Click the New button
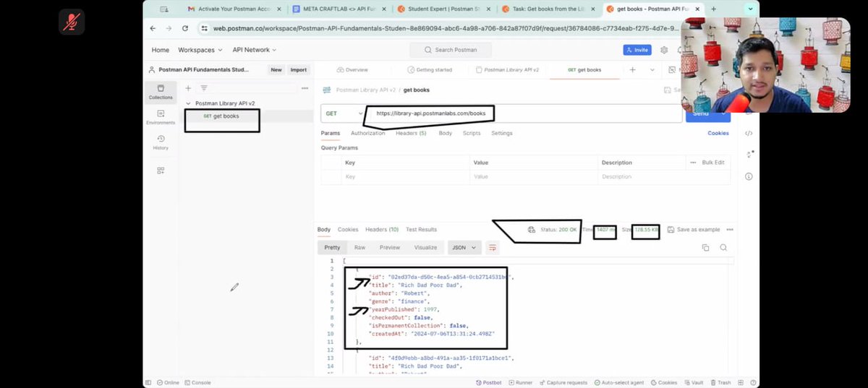The image size is (868, 388). click(276, 70)
